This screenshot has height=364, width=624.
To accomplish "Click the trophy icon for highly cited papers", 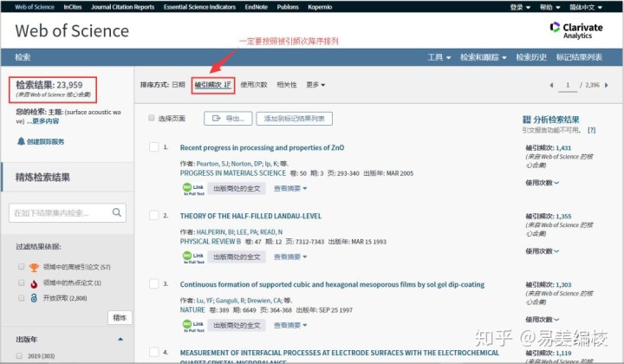I will pos(34,267).
